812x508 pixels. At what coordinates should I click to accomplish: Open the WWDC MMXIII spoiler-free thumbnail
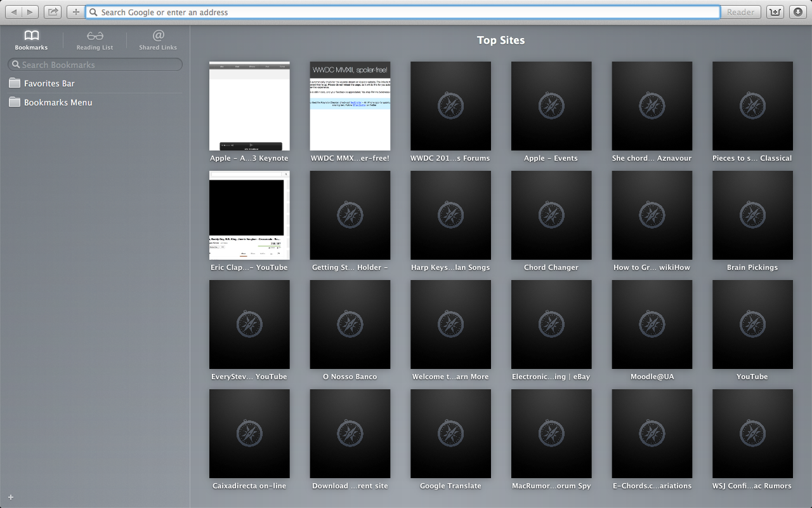point(350,106)
